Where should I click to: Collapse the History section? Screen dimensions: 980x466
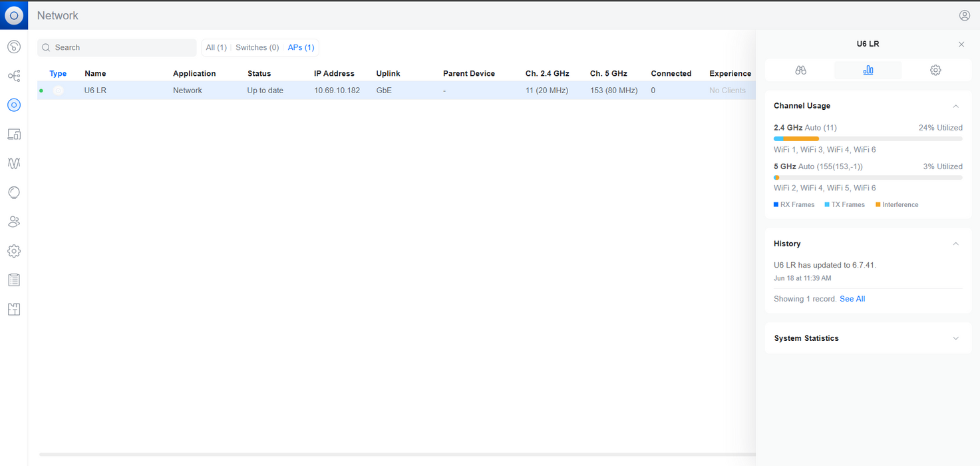(x=955, y=244)
